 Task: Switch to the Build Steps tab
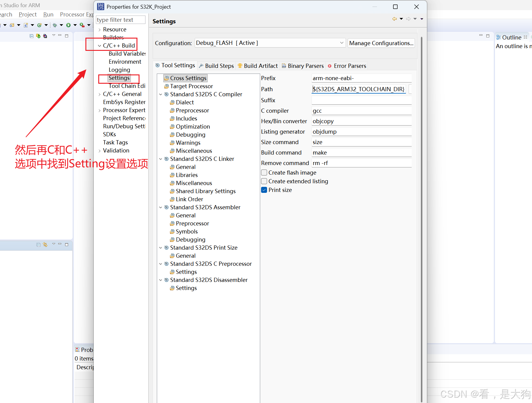coord(216,66)
